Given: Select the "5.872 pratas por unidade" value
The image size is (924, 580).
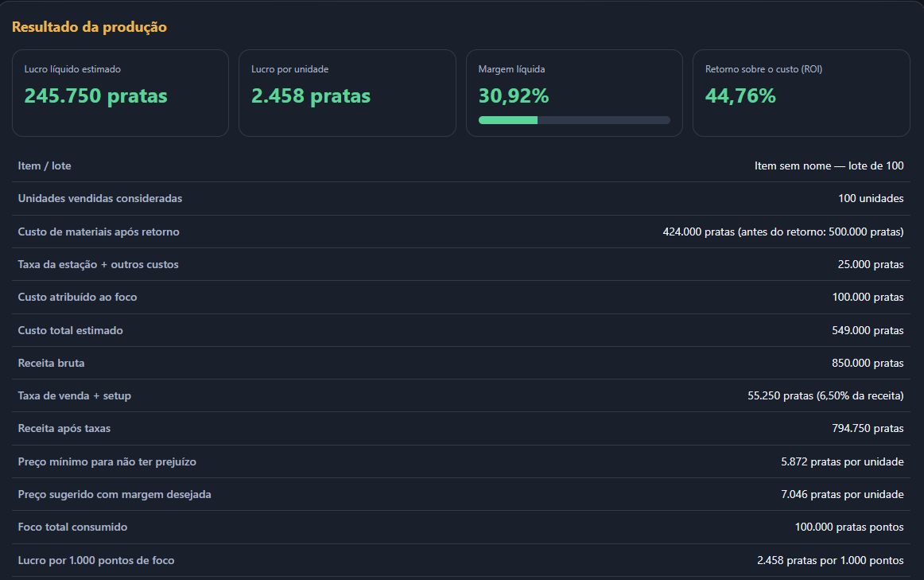Looking at the screenshot, I should point(843,461).
